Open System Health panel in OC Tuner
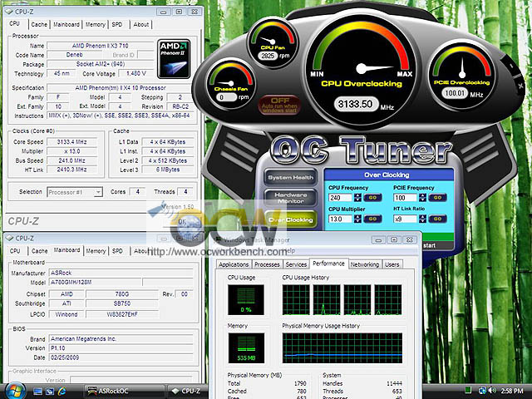Viewport: 532px width, 399px height. click(x=291, y=177)
